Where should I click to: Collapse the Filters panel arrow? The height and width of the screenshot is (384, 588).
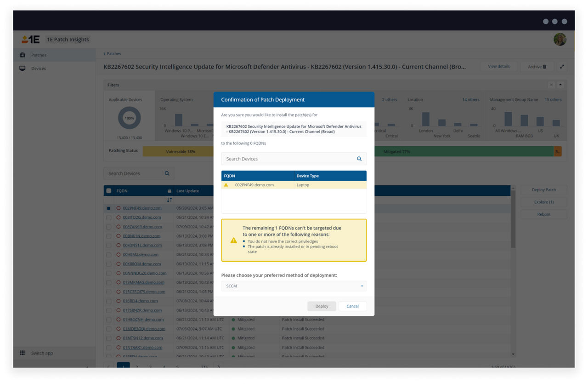(x=560, y=85)
